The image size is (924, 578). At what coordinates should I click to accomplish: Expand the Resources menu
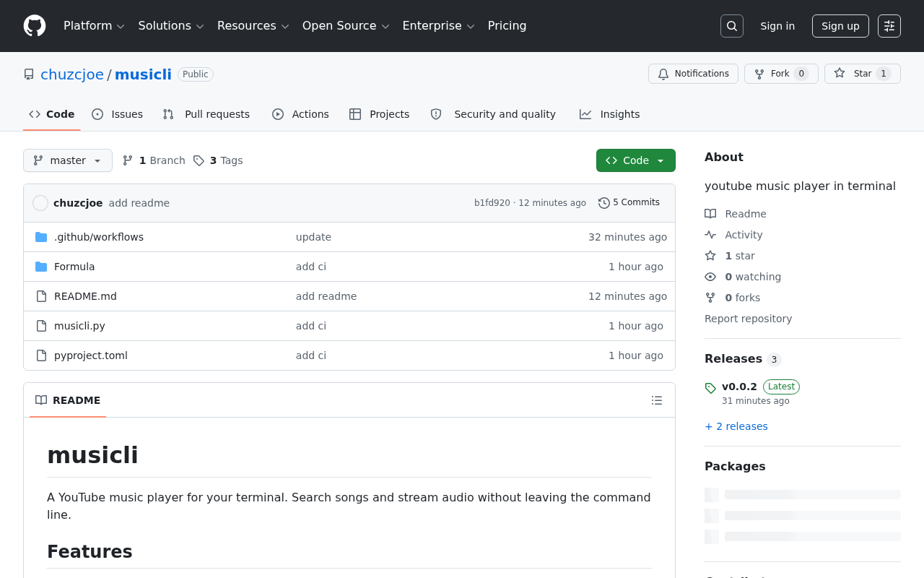click(253, 26)
